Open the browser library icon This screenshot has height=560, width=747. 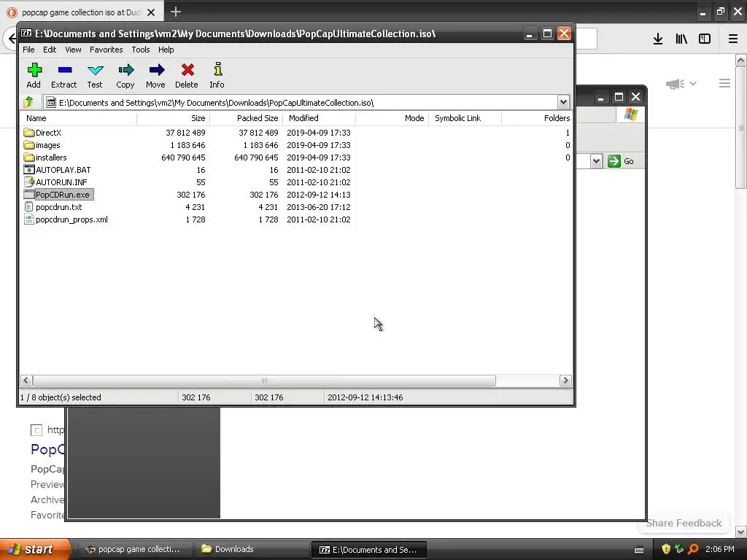tap(681, 39)
